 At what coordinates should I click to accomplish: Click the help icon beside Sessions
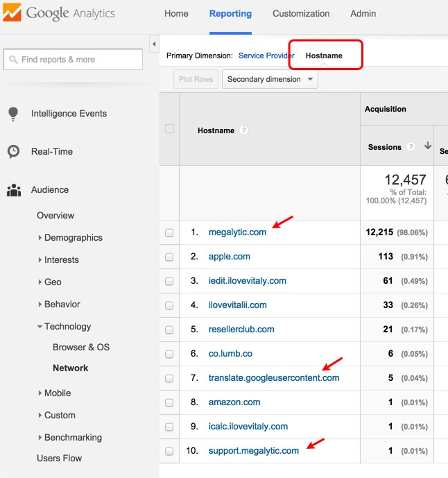tap(411, 147)
